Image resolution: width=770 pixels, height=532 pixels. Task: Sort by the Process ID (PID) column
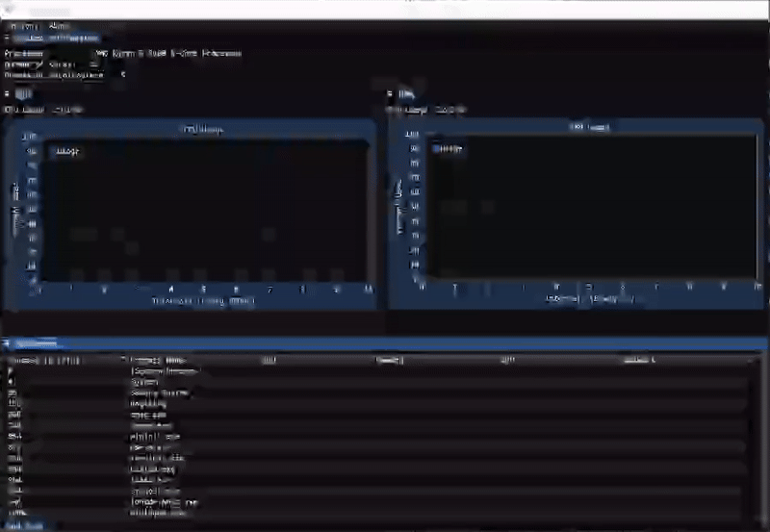point(43,361)
